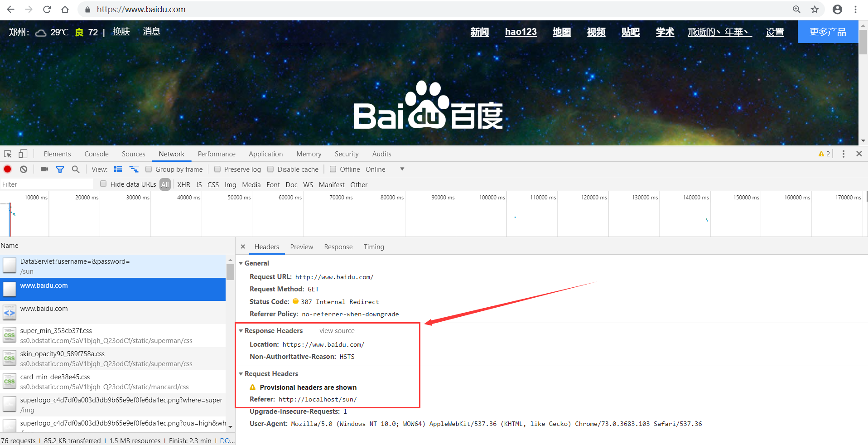Switch to the Sources tab
The image size is (868, 445).
pyautogui.click(x=134, y=154)
